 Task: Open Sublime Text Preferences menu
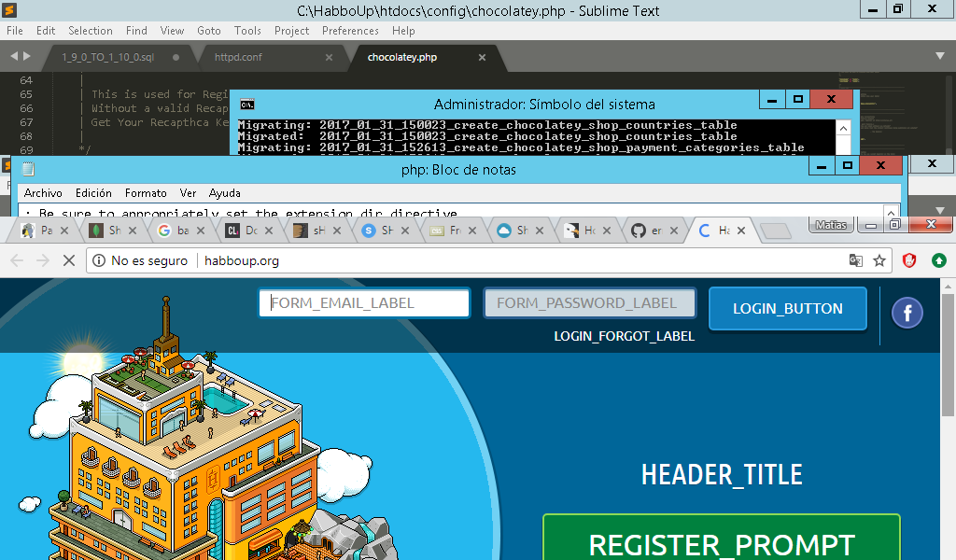click(x=350, y=31)
